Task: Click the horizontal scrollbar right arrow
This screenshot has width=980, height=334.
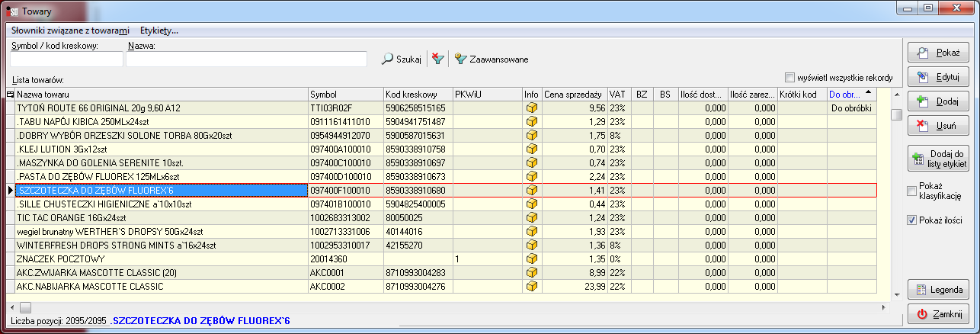Action: pyautogui.click(x=883, y=307)
